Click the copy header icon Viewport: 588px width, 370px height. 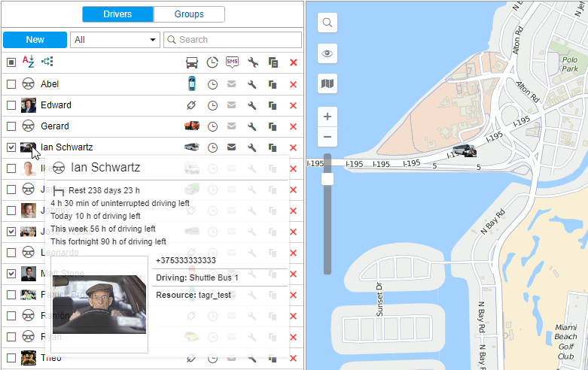[273, 62]
